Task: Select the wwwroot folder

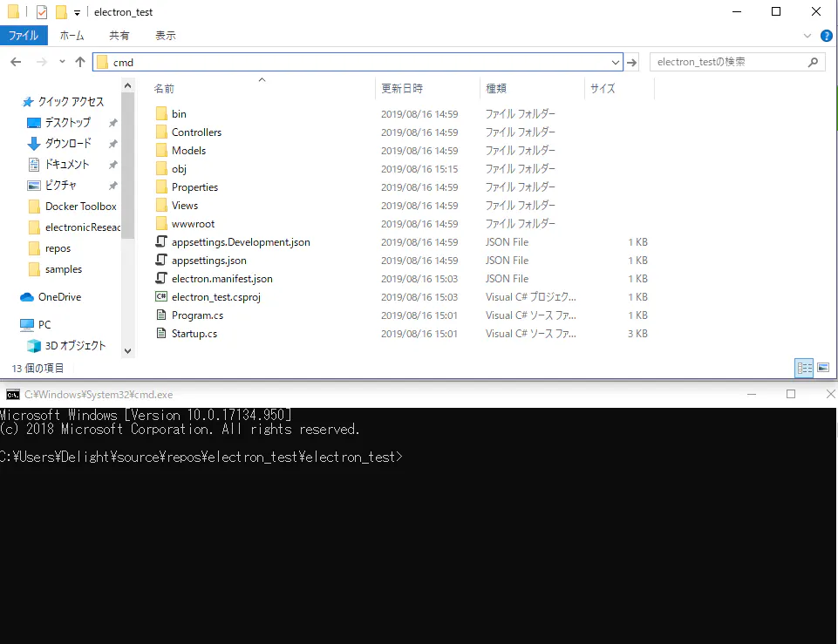Action: [193, 224]
